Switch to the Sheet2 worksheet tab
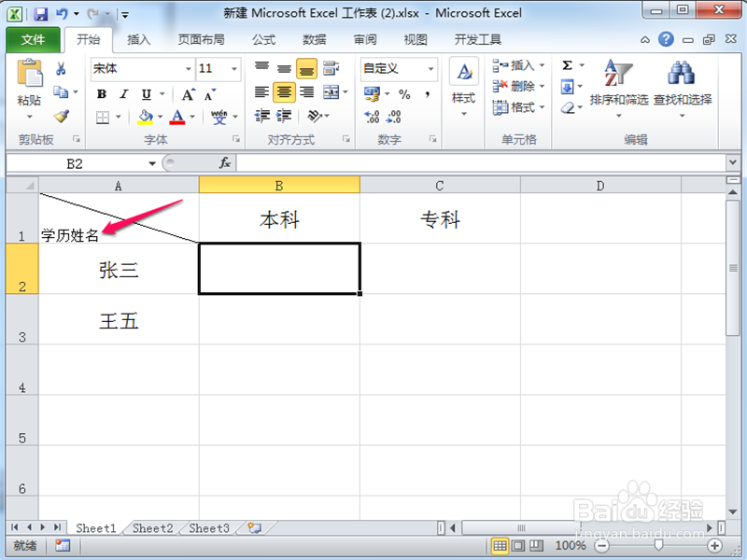This screenshot has height=560, width=747. 151,528
